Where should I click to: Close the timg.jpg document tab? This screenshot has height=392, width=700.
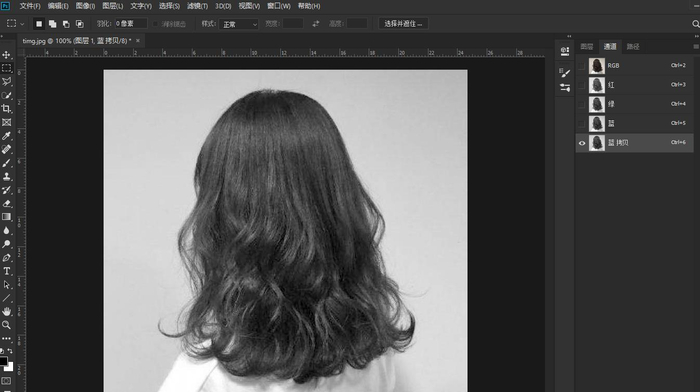coord(138,41)
